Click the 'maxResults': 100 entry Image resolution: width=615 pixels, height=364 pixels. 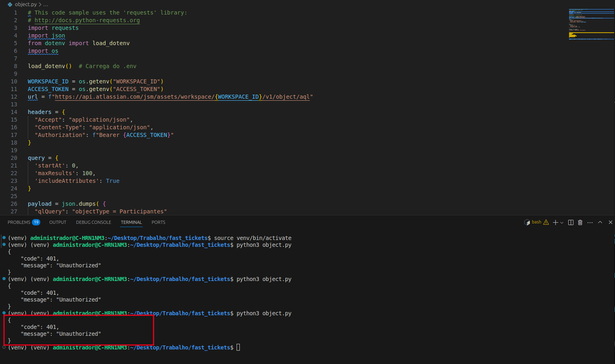click(65, 173)
